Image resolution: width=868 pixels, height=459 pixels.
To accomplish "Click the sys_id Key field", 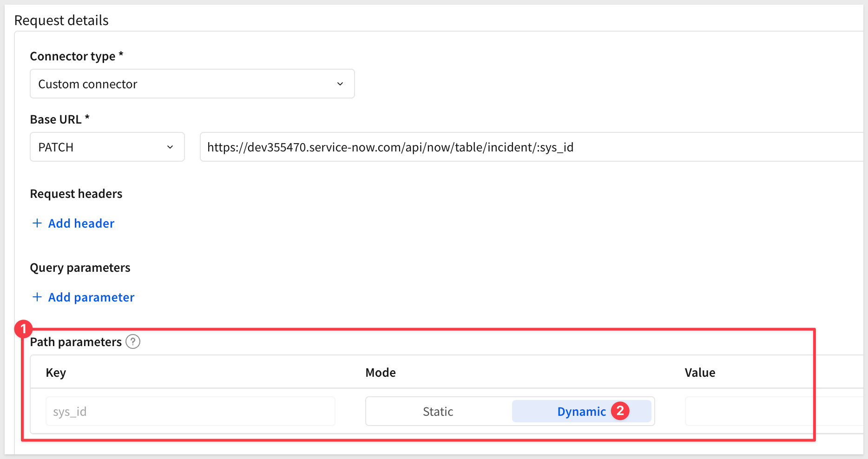I will (190, 412).
